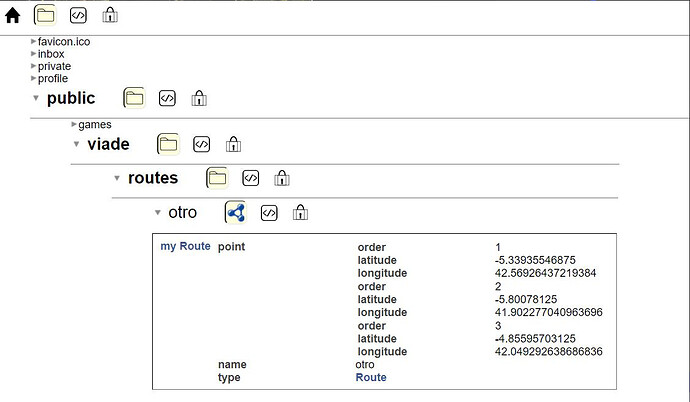This screenshot has width=690, height=402.
Task: Collapse the public folder
Action: click(36, 98)
